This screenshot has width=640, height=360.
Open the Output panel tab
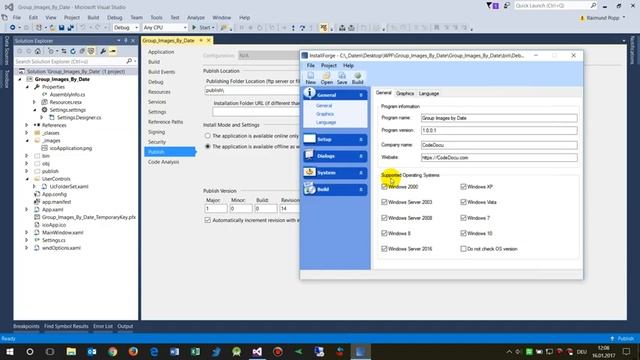(x=125, y=326)
